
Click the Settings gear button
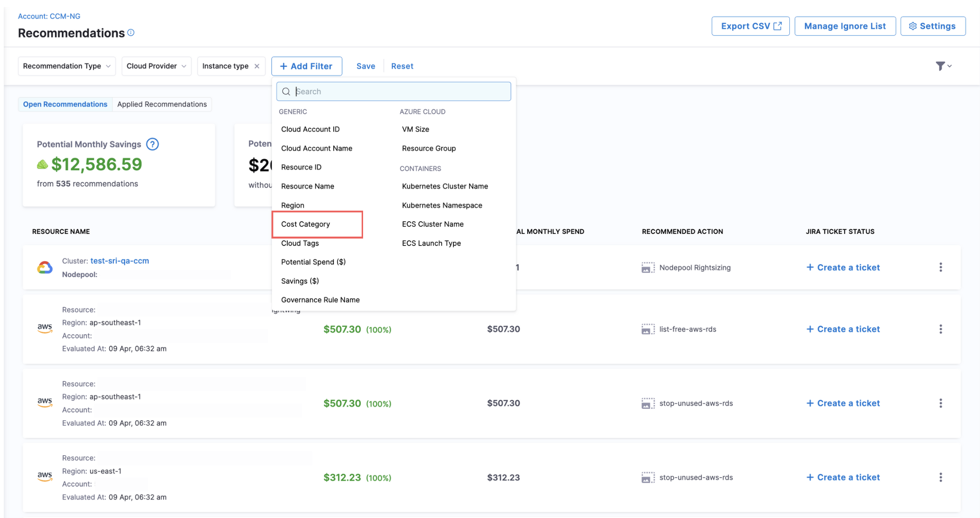click(933, 26)
